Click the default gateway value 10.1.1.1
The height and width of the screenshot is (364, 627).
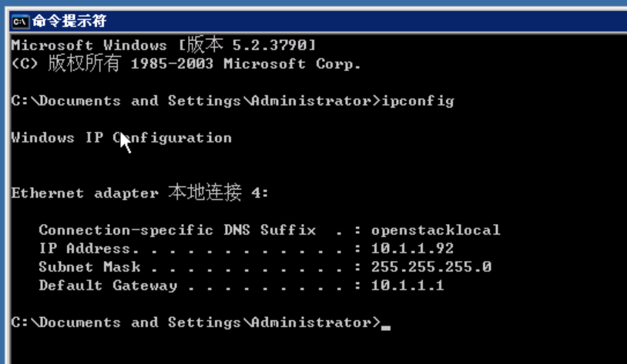[407, 286]
